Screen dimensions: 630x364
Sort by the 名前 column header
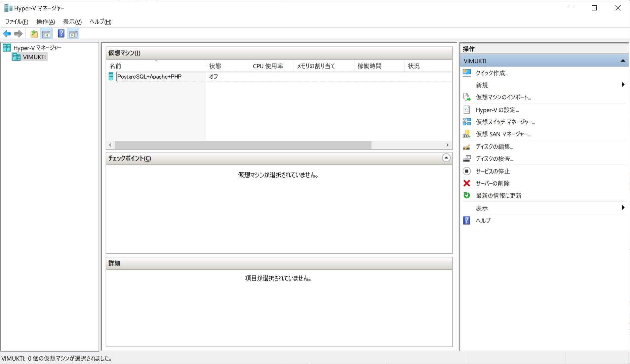tap(156, 66)
